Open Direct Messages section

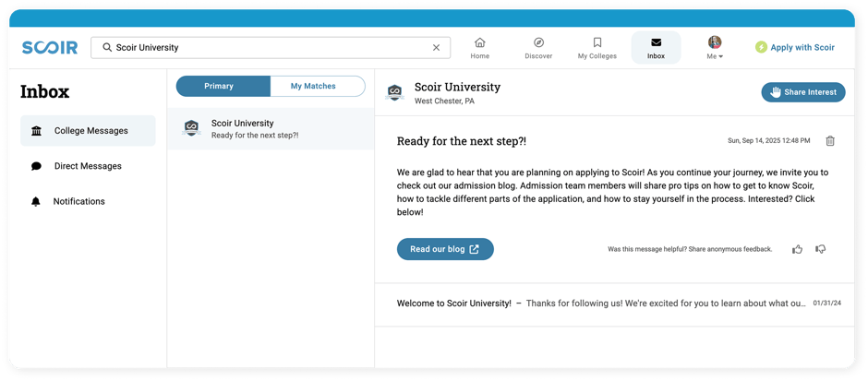88,166
